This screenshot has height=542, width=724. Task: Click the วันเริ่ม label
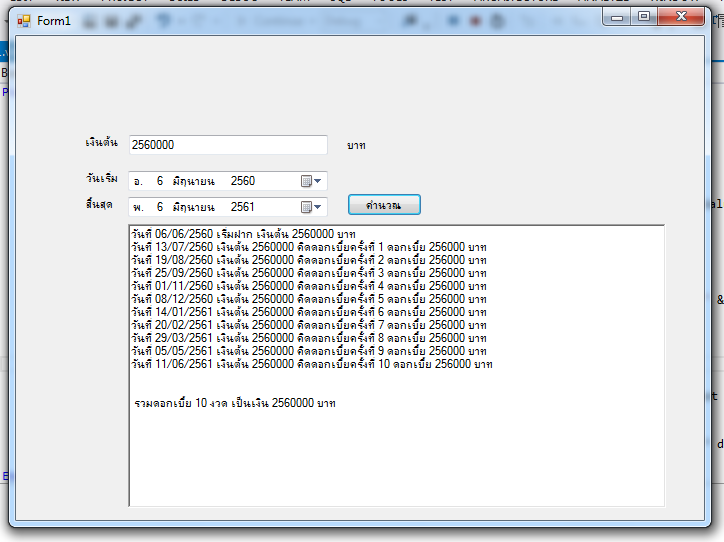click(x=102, y=178)
